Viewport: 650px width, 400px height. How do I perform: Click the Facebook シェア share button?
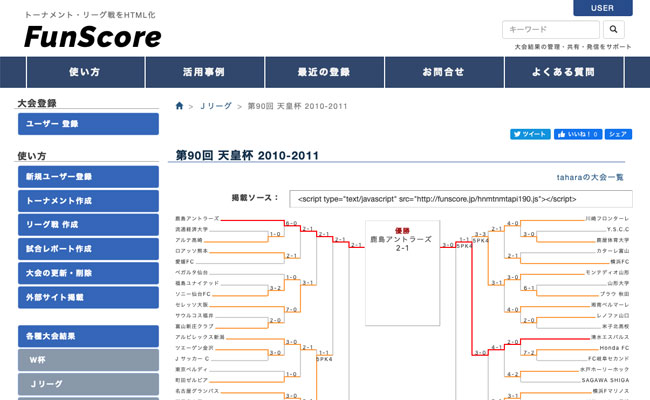618,134
